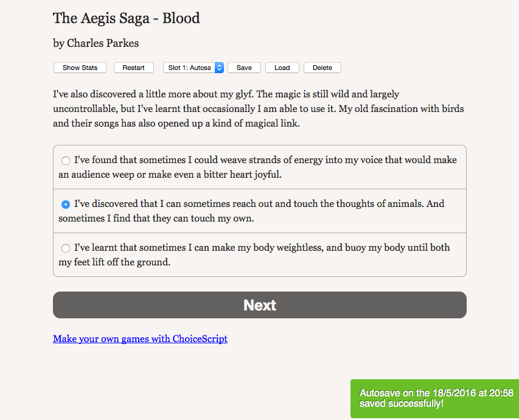The width and height of the screenshot is (519, 420).
Task: Click the title The Aegis Saga - Blood
Action: pyautogui.click(x=127, y=18)
